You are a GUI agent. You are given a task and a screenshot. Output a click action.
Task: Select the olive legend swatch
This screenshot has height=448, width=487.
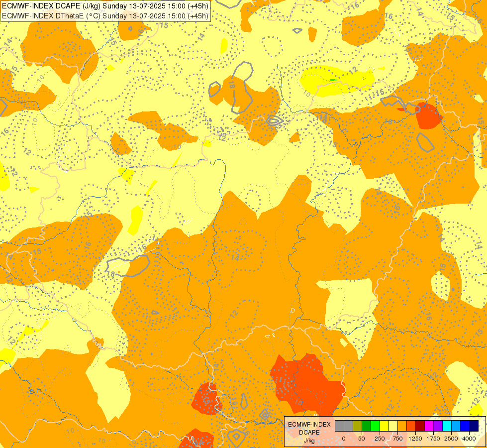tap(358, 426)
